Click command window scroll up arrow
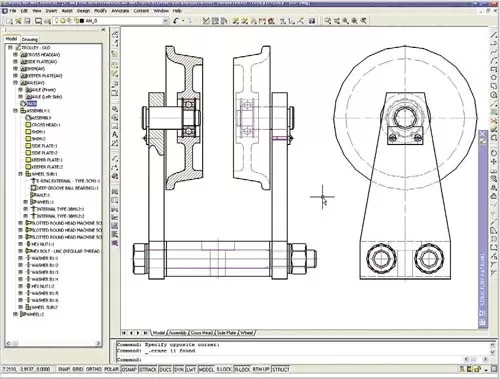The width and height of the screenshot is (500, 379). (493, 345)
